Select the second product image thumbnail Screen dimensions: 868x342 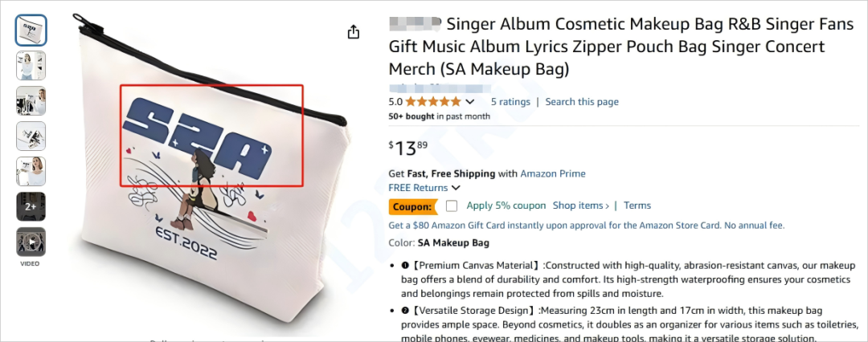31,66
